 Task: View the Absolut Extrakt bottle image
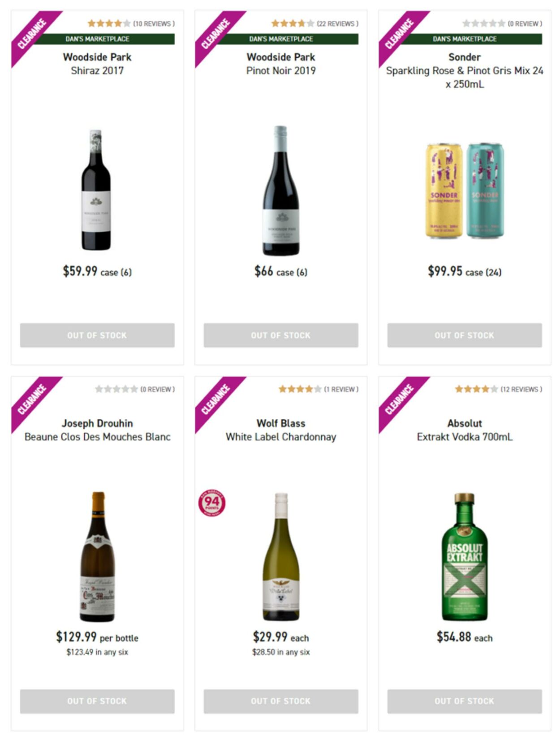(x=465, y=556)
